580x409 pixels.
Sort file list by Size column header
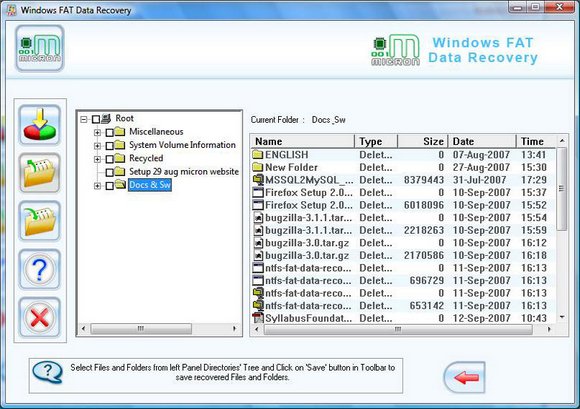422,141
